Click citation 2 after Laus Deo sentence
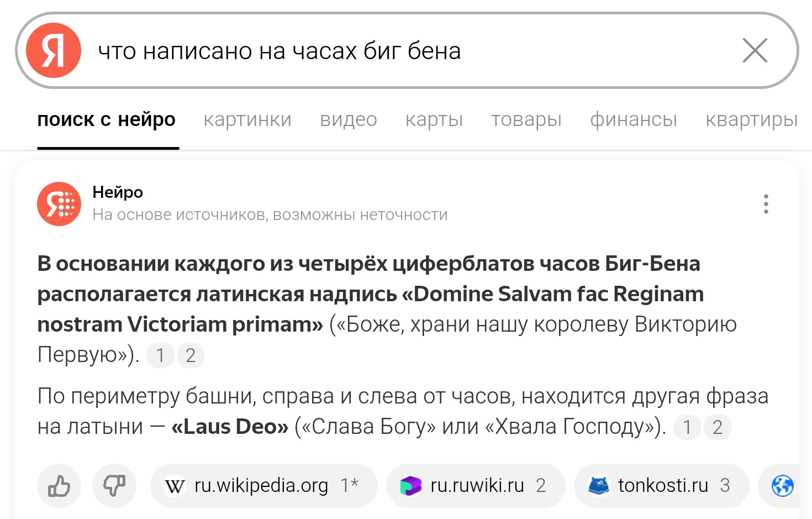Screen dimensions: 812x519 click(x=717, y=427)
